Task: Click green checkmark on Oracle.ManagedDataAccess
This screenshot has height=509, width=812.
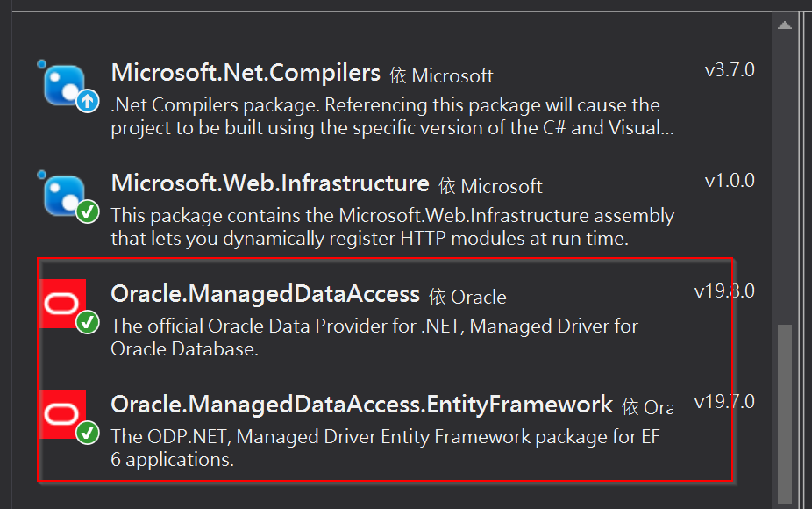Action: click(87, 322)
